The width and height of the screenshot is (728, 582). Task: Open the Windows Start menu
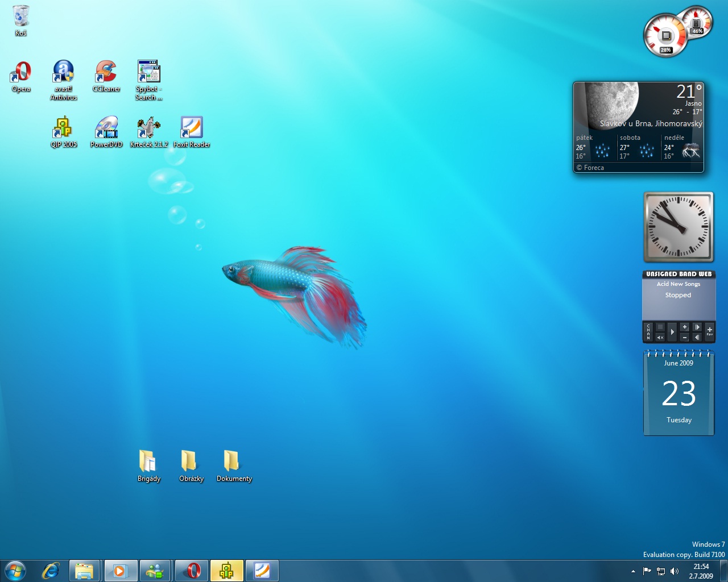15,571
